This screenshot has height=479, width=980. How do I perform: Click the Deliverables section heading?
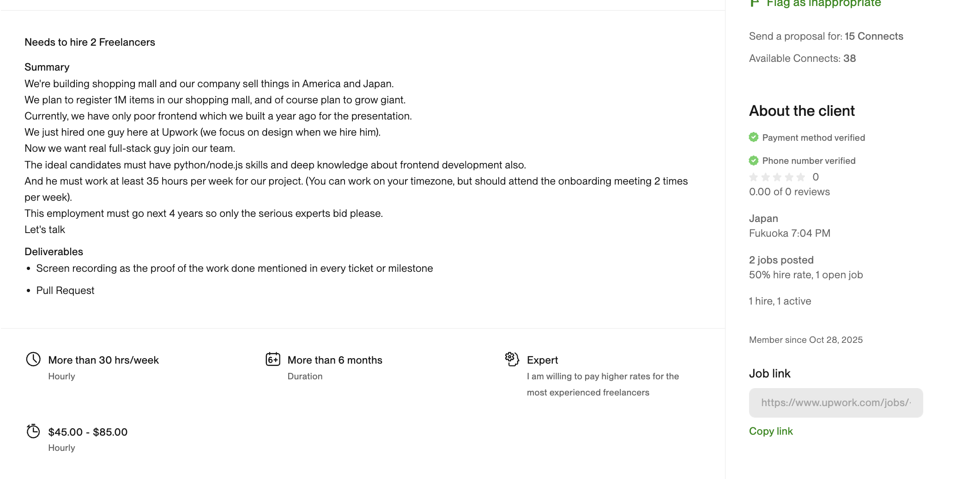[x=54, y=251]
